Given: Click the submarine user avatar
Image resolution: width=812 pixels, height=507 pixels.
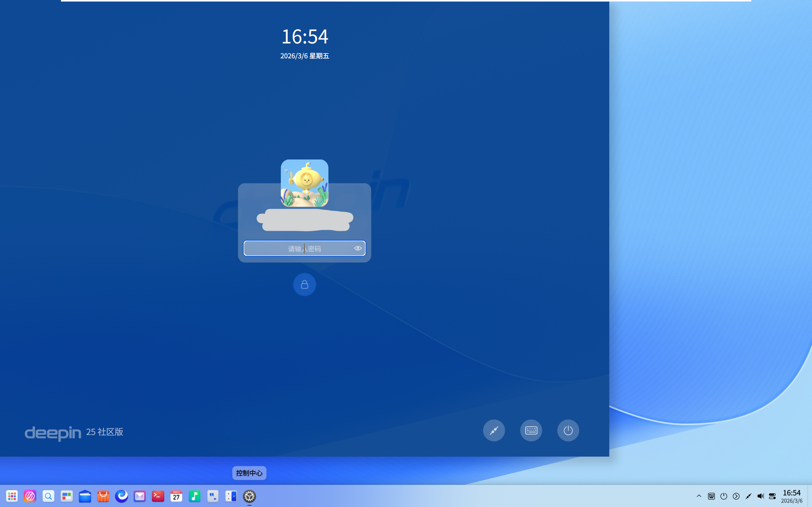Looking at the screenshot, I should pyautogui.click(x=304, y=183).
